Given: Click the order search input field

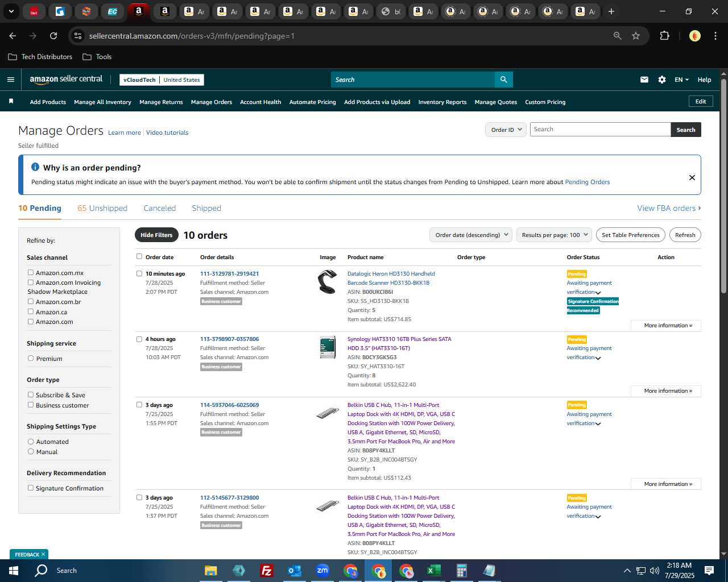Looking at the screenshot, I should (x=600, y=130).
